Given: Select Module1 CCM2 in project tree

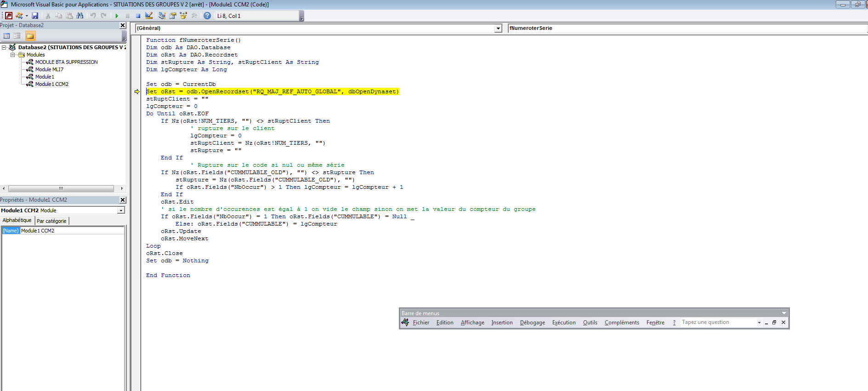Looking at the screenshot, I should [x=52, y=84].
